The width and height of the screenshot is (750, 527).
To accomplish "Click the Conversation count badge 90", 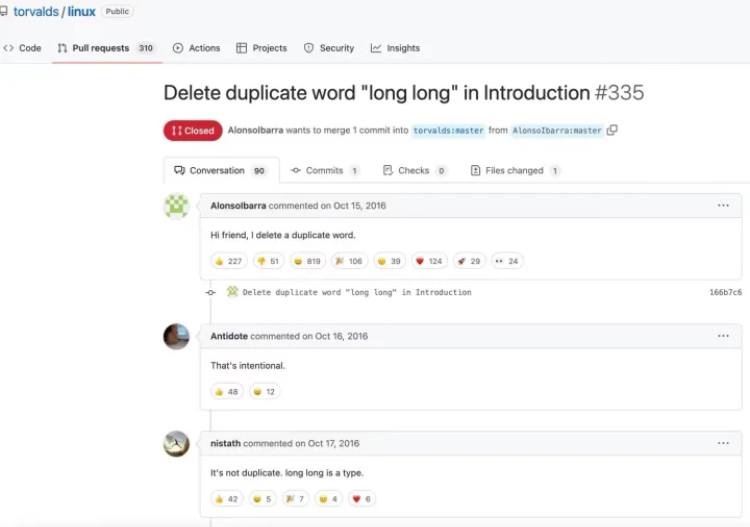I will coord(259,171).
